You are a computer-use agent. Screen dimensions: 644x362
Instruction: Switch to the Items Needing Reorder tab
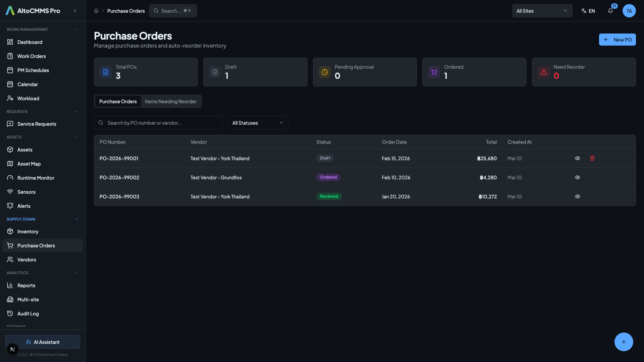coord(170,101)
